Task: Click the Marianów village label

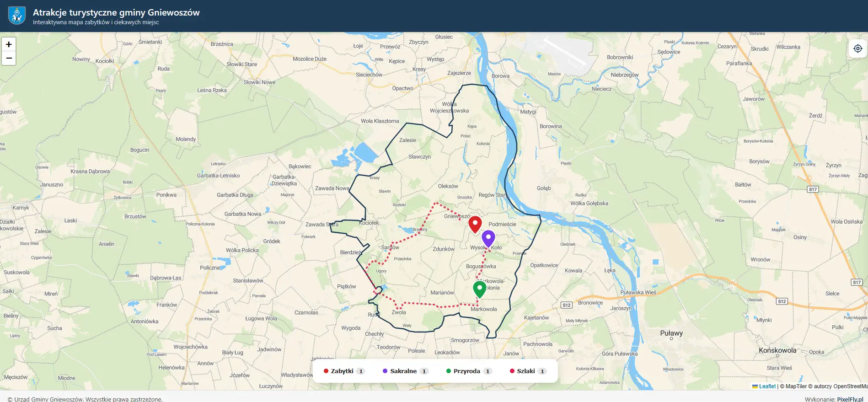Action: [442, 293]
